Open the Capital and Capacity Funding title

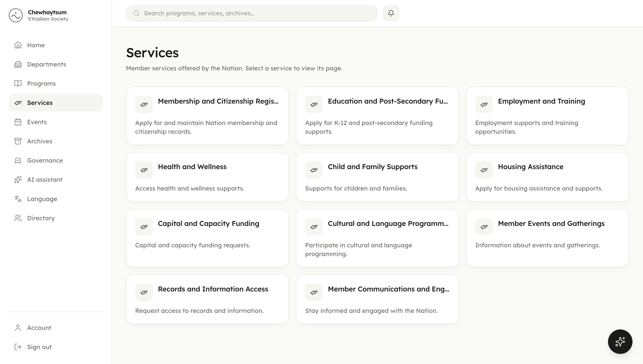coord(209,223)
